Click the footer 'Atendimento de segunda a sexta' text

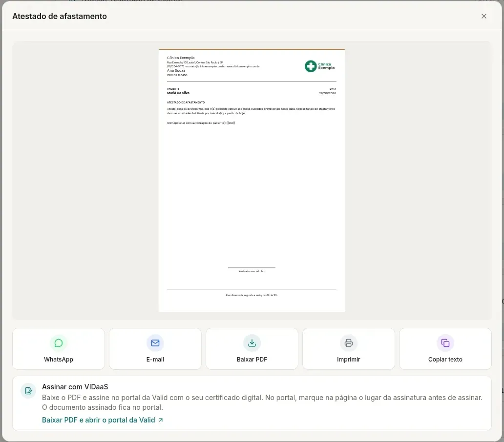coord(252,295)
